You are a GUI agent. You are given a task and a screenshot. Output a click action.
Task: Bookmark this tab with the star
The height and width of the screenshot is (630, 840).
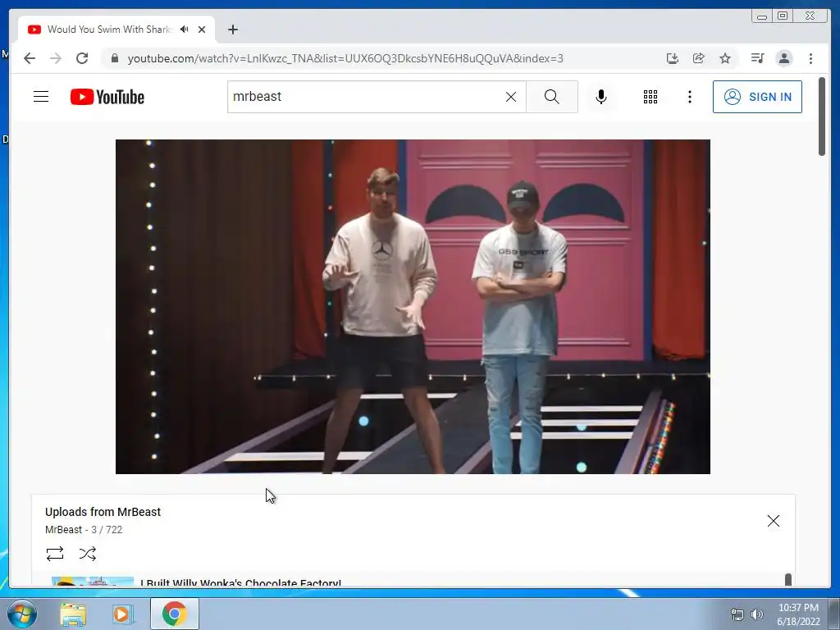(x=725, y=58)
